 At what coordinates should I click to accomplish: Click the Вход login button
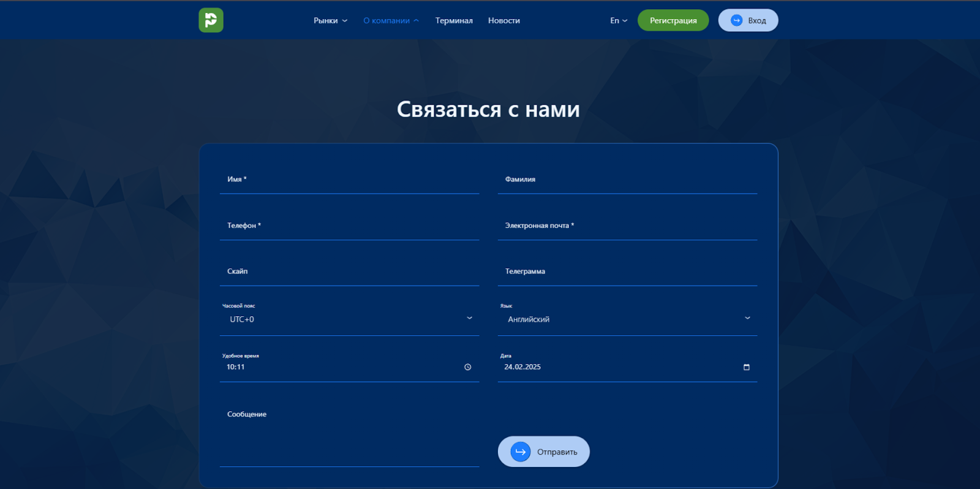coord(748,20)
